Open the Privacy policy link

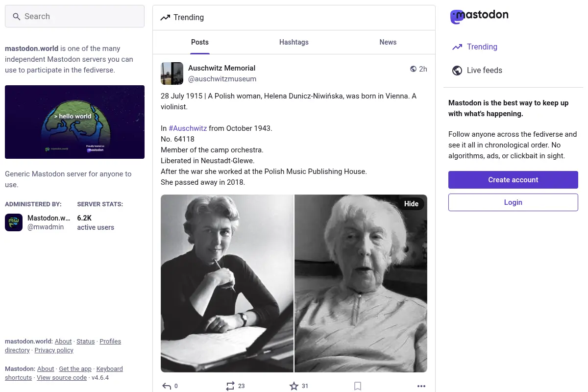[54, 350]
